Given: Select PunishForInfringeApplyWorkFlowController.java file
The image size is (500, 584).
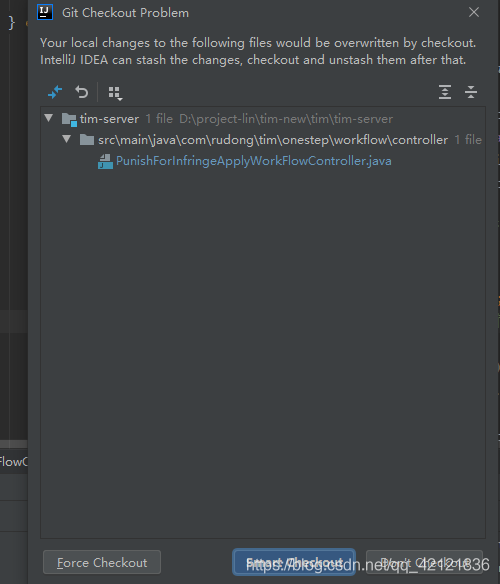Looking at the screenshot, I should coord(263,161).
